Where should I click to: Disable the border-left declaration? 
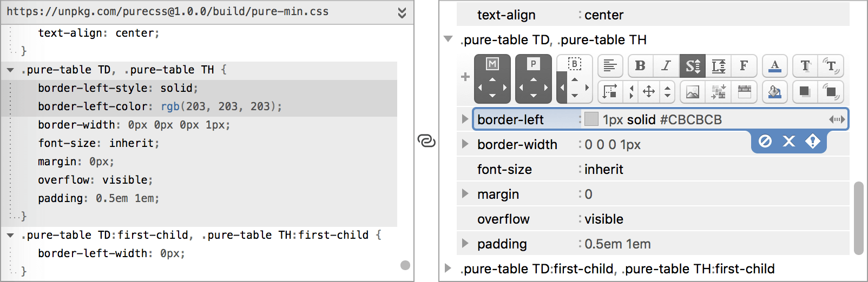tap(765, 142)
